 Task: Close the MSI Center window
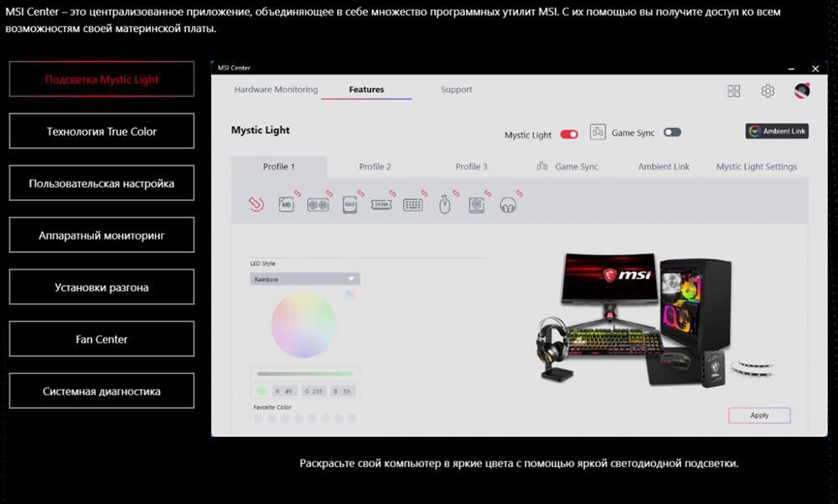click(x=815, y=69)
